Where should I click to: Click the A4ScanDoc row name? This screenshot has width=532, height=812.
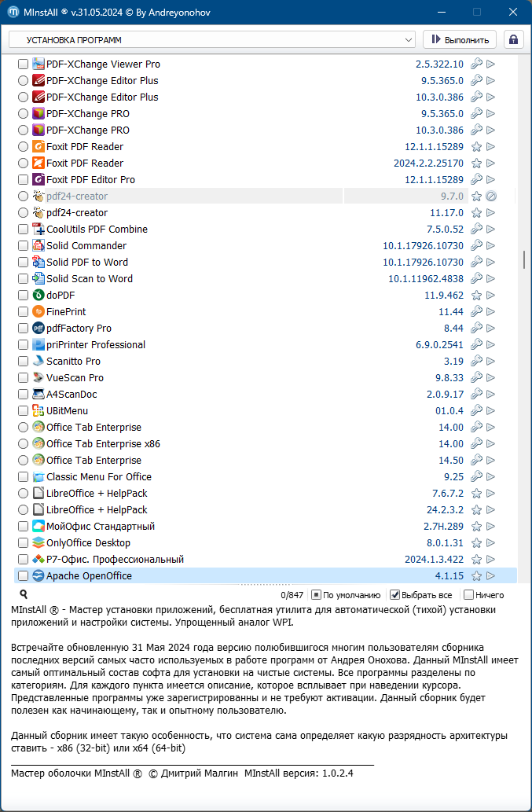pyautogui.click(x=72, y=394)
